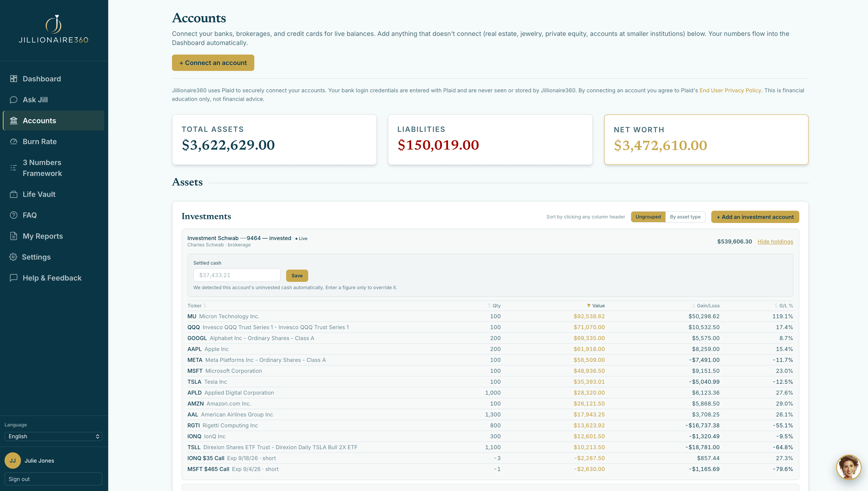
Task: Click the + Connect an account button
Action: tap(213, 63)
